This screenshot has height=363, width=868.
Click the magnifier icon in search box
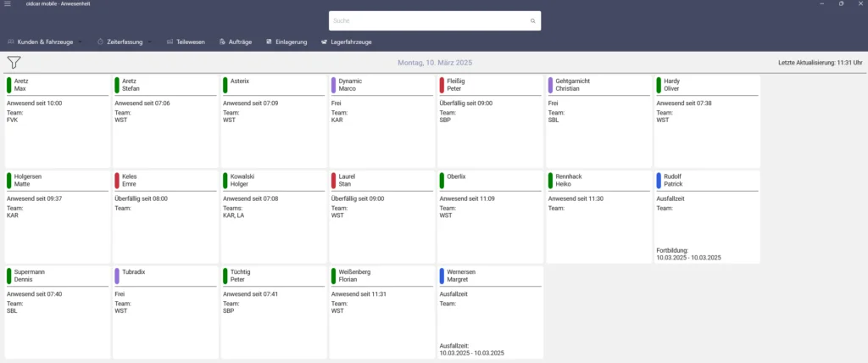tap(532, 20)
